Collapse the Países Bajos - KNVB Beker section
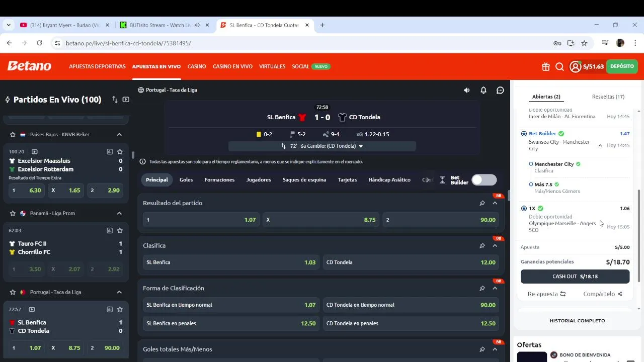 coord(119,135)
